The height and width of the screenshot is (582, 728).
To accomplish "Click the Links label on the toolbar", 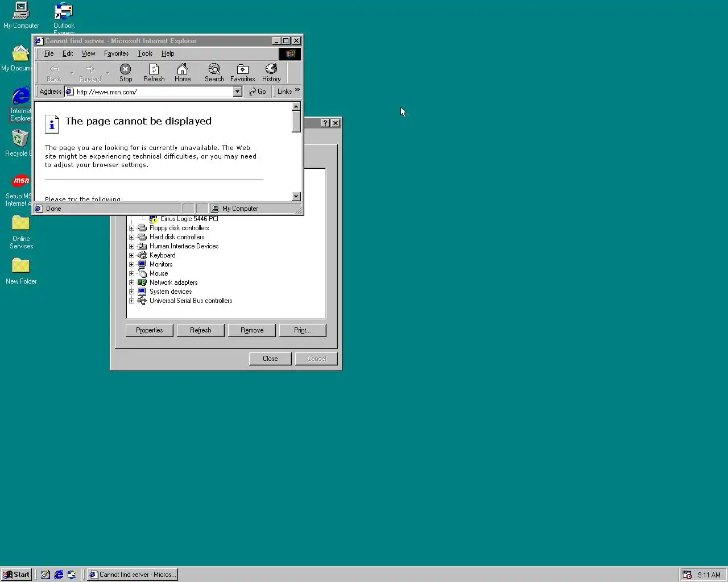I will click(284, 92).
